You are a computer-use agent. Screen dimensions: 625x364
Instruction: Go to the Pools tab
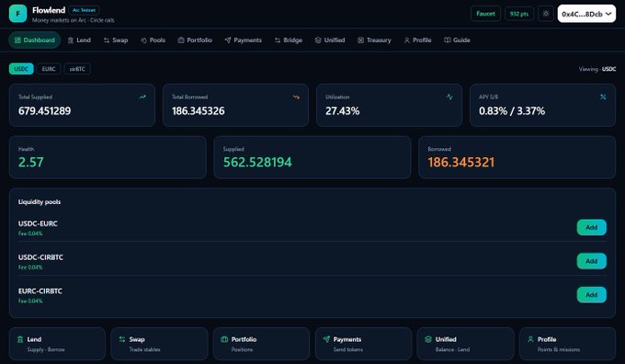(x=153, y=40)
